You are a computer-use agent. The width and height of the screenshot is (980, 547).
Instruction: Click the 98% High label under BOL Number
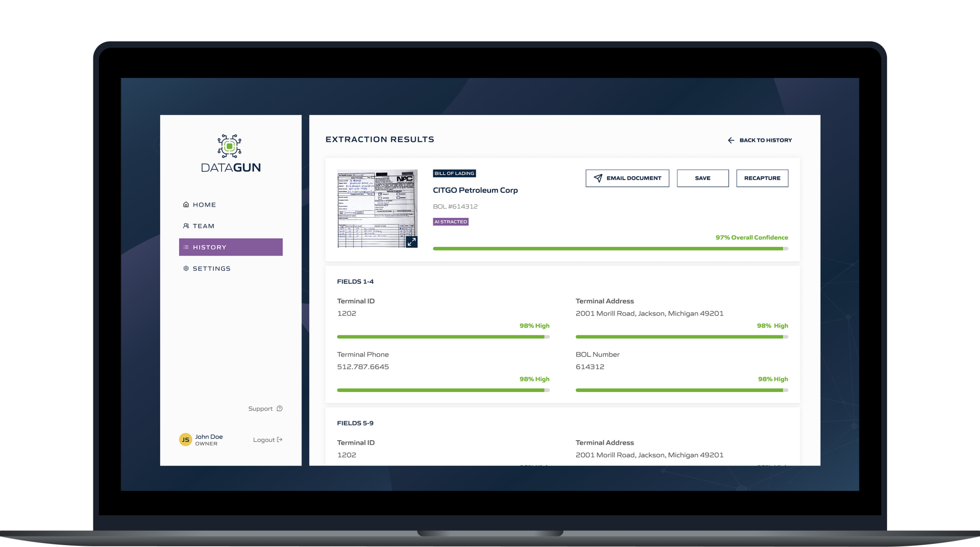coord(773,379)
